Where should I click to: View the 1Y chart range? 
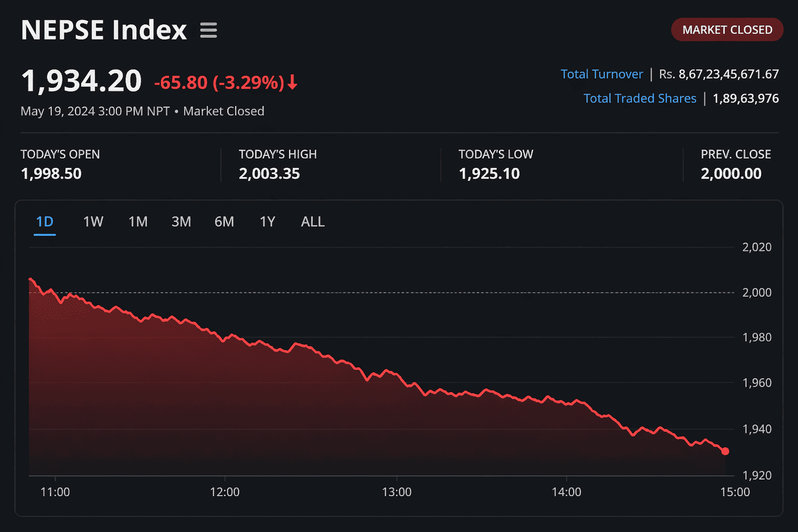pyautogui.click(x=268, y=221)
